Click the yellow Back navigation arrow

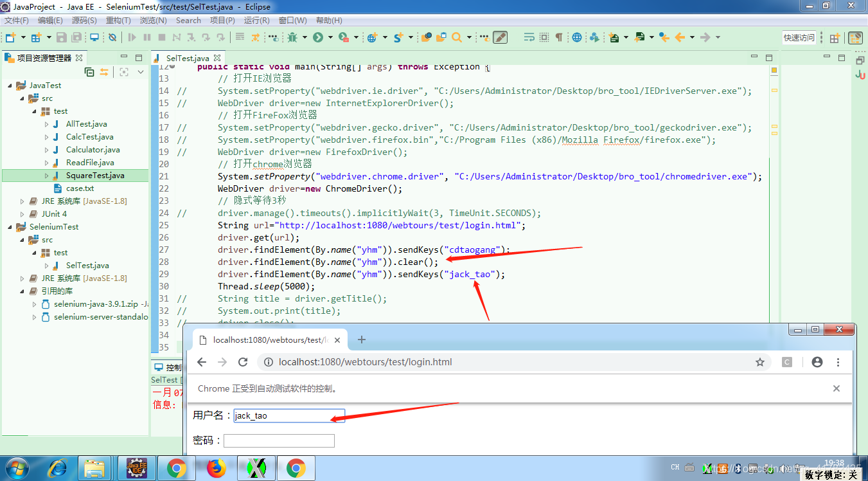(680, 37)
